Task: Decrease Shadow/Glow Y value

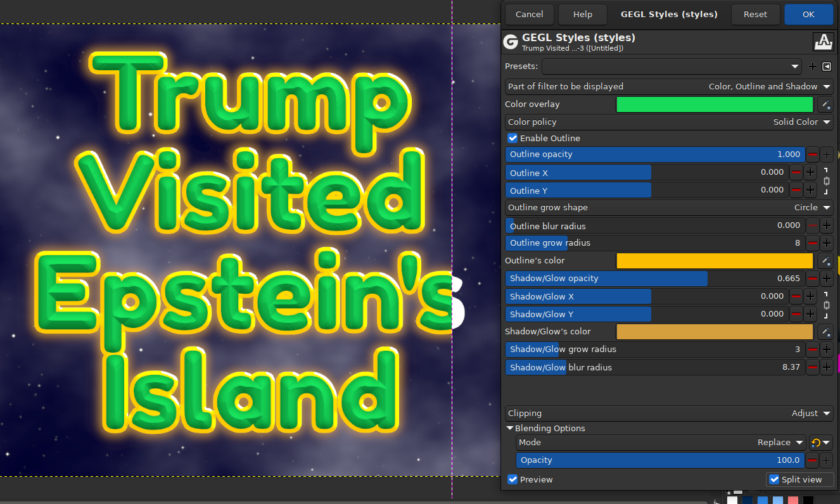Action: (x=796, y=314)
